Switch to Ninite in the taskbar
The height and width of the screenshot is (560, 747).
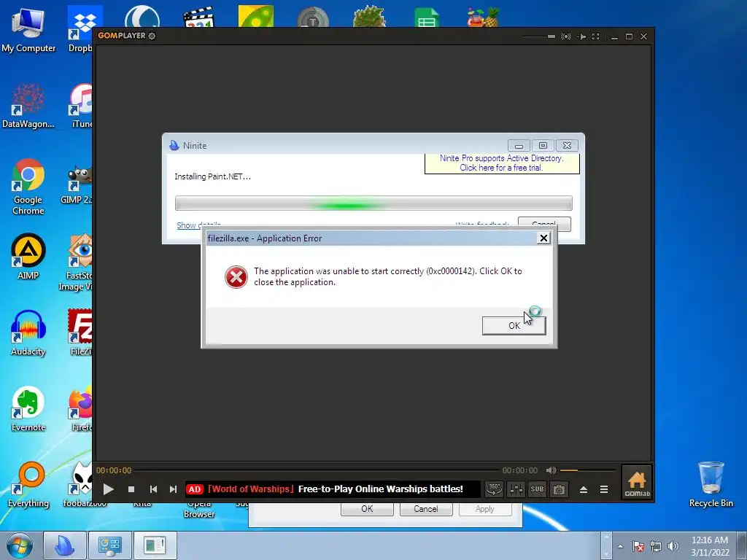point(65,545)
